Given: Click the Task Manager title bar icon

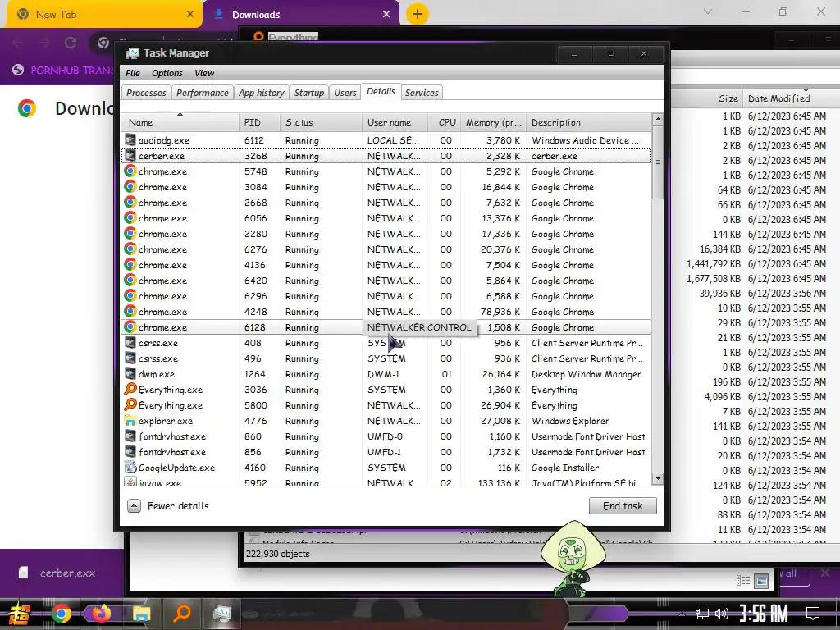Looking at the screenshot, I should (x=132, y=53).
